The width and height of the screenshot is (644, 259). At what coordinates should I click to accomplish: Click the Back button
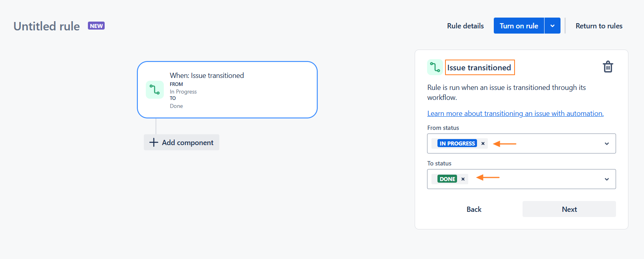point(474,209)
